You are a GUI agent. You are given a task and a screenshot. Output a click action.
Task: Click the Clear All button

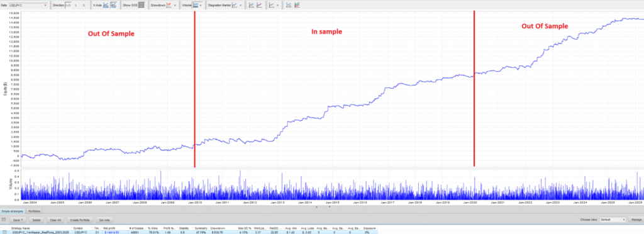point(55,220)
